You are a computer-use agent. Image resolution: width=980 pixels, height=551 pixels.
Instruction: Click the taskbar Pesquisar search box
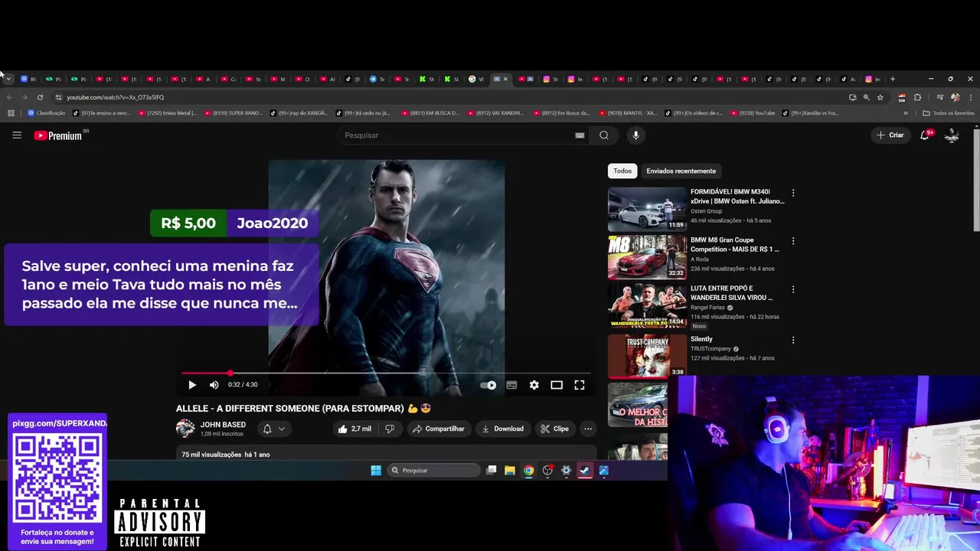[434, 471]
